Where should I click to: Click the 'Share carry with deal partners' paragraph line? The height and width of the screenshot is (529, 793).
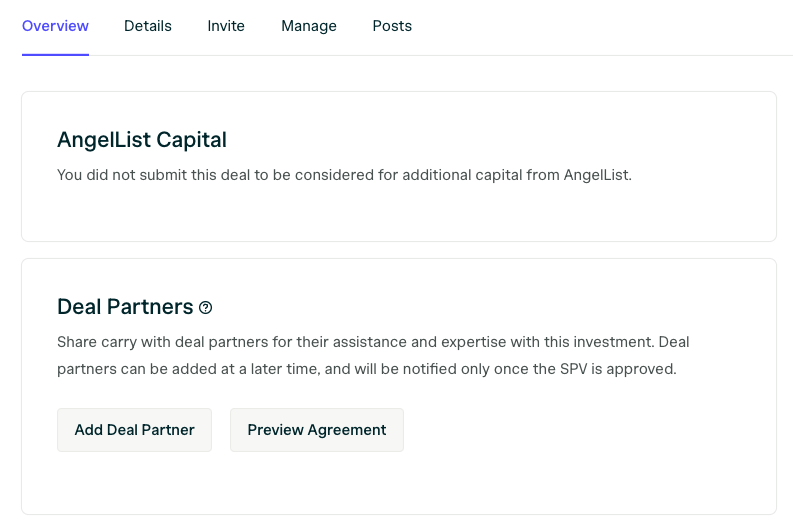tap(373, 342)
